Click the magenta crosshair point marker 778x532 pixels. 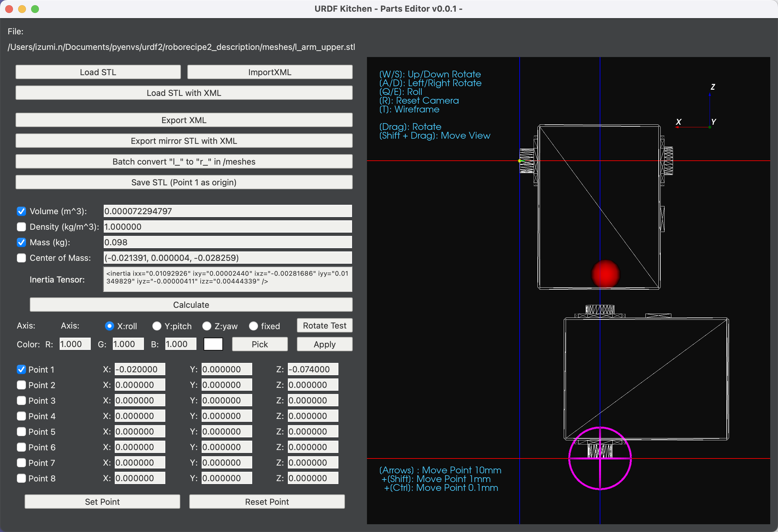(x=600, y=458)
